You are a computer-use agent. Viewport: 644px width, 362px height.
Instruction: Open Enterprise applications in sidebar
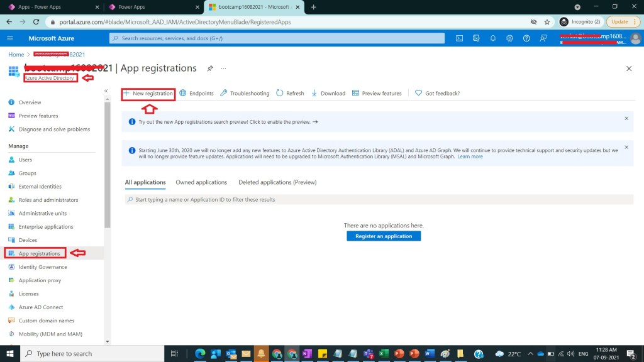tap(46, 227)
